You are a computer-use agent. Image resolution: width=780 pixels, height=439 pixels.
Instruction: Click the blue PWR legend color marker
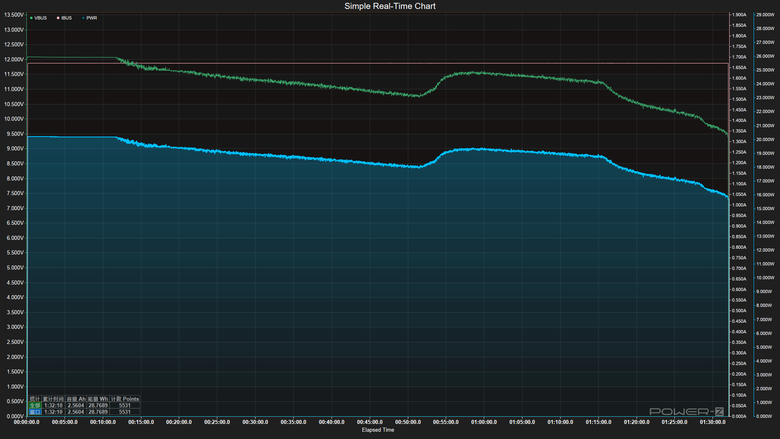click(84, 18)
